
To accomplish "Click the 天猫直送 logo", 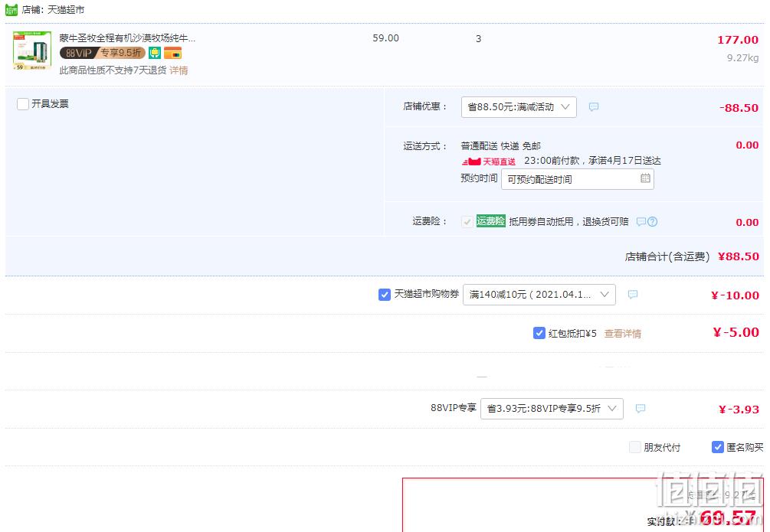I will point(489,162).
